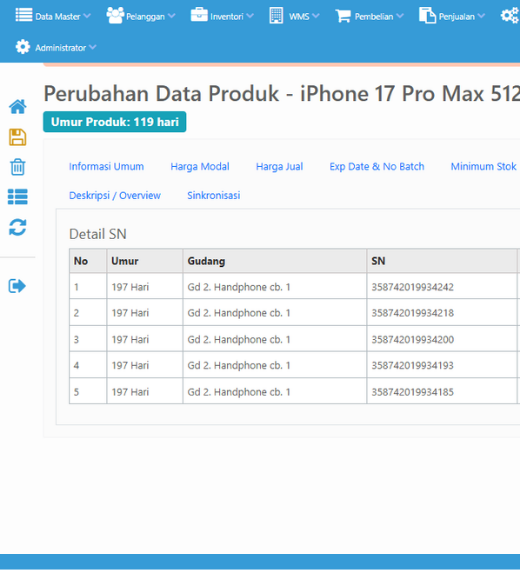Screen dimensions: 520x570
Task: Click serial number 358742019934218
Action: click(x=412, y=313)
